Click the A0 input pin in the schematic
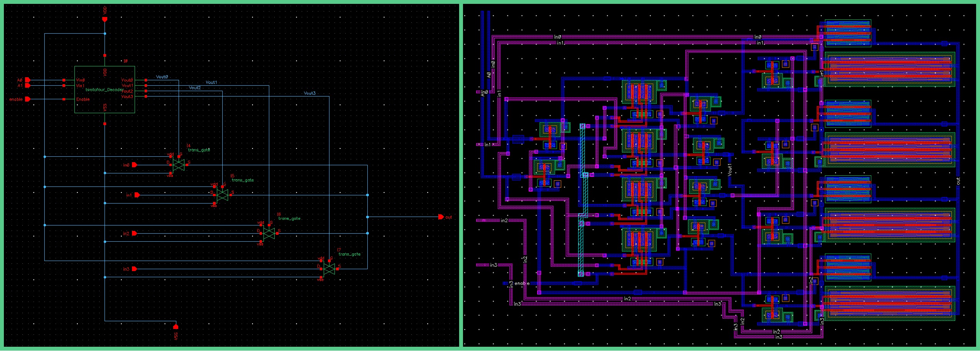This screenshot has height=351, width=980. point(27,80)
